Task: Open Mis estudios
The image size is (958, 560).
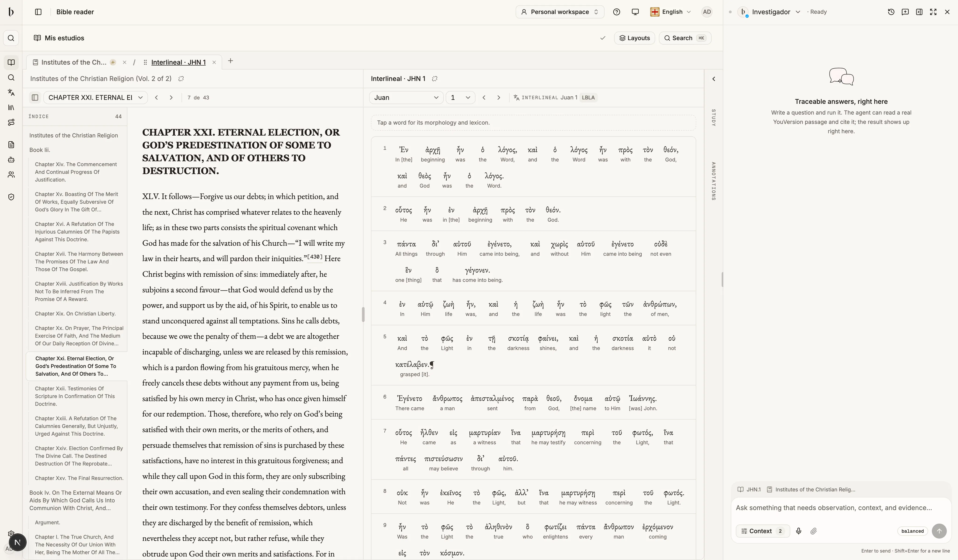Action: point(59,38)
